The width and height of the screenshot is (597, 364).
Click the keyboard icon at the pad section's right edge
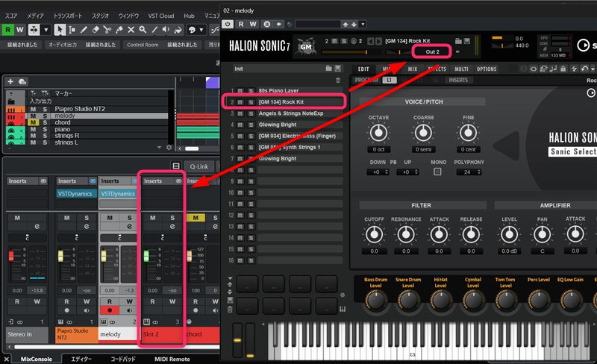(343, 309)
